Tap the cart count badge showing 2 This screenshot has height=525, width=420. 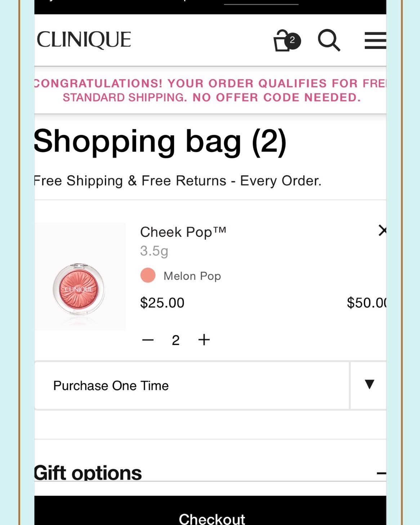click(x=292, y=41)
